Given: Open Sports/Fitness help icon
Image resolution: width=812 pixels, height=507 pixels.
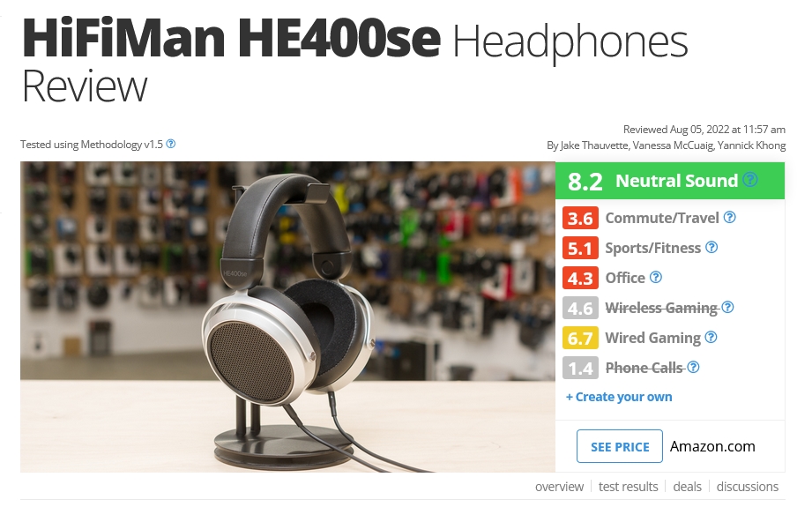Looking at the screenshot, I should [711, 248].
